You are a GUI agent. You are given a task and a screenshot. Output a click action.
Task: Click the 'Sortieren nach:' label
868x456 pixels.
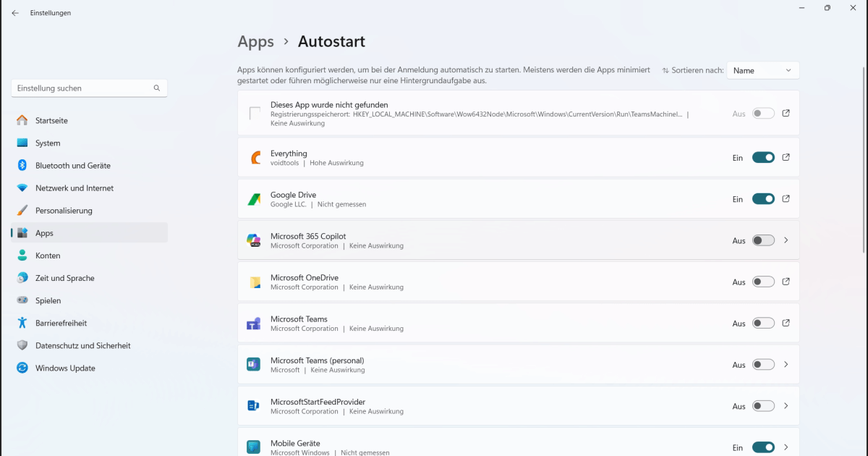coord(697,70)
